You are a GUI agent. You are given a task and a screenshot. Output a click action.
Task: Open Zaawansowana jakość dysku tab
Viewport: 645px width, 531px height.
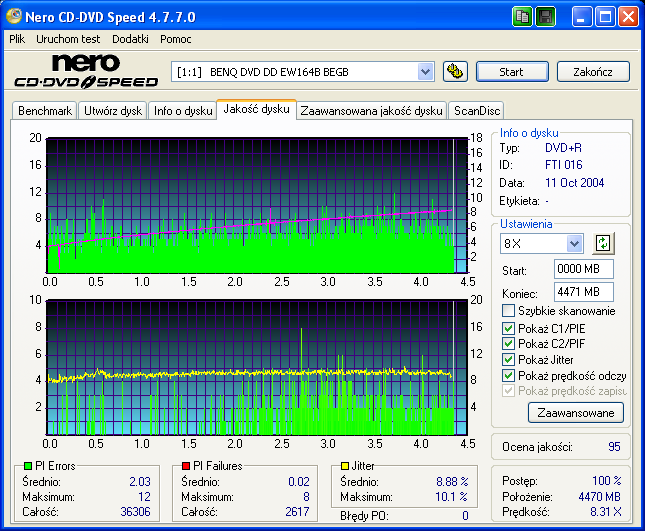coord(371,111)
